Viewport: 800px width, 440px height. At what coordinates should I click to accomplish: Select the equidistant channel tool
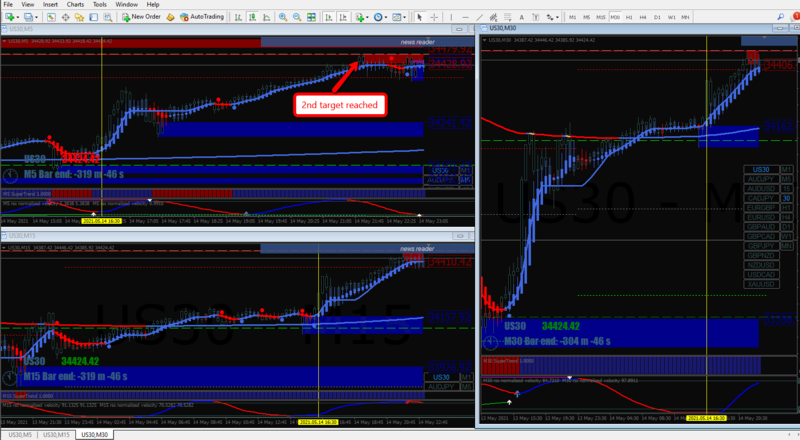click(493, 17)
